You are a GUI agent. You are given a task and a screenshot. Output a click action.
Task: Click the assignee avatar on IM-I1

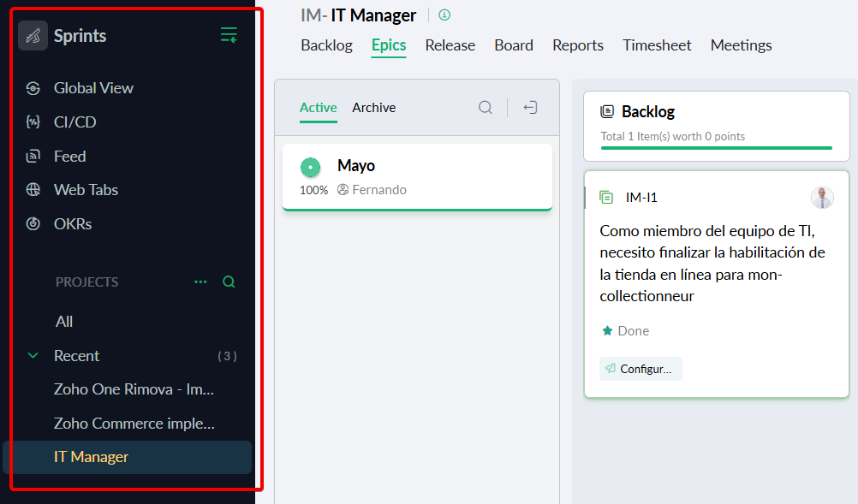click(822, 198)
